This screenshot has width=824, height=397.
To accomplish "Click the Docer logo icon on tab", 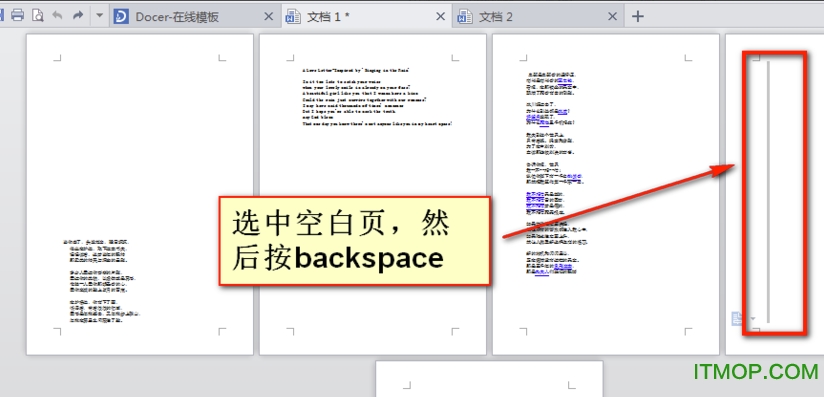I will point(121,16).
